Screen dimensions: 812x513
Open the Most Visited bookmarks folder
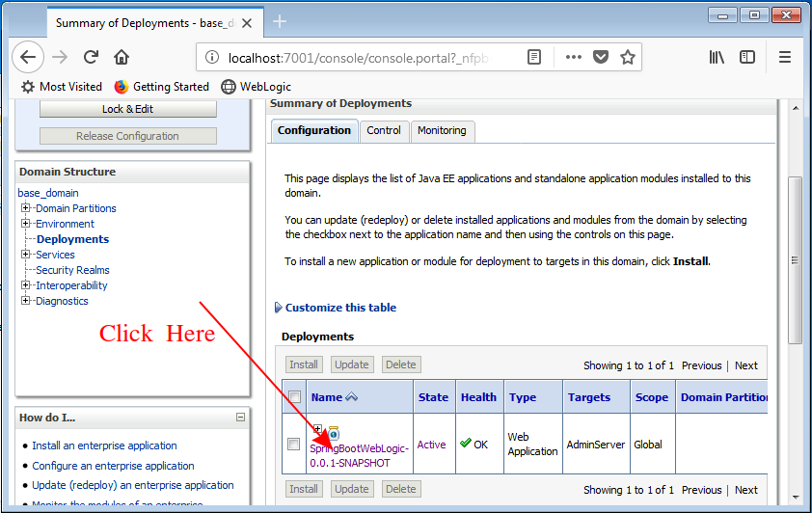point(62,87)
